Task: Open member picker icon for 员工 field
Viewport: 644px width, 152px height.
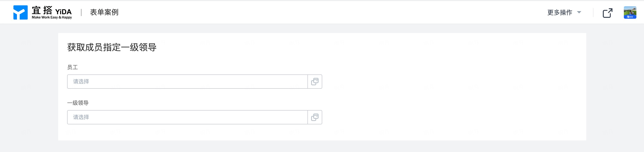Action: point(314,82)
